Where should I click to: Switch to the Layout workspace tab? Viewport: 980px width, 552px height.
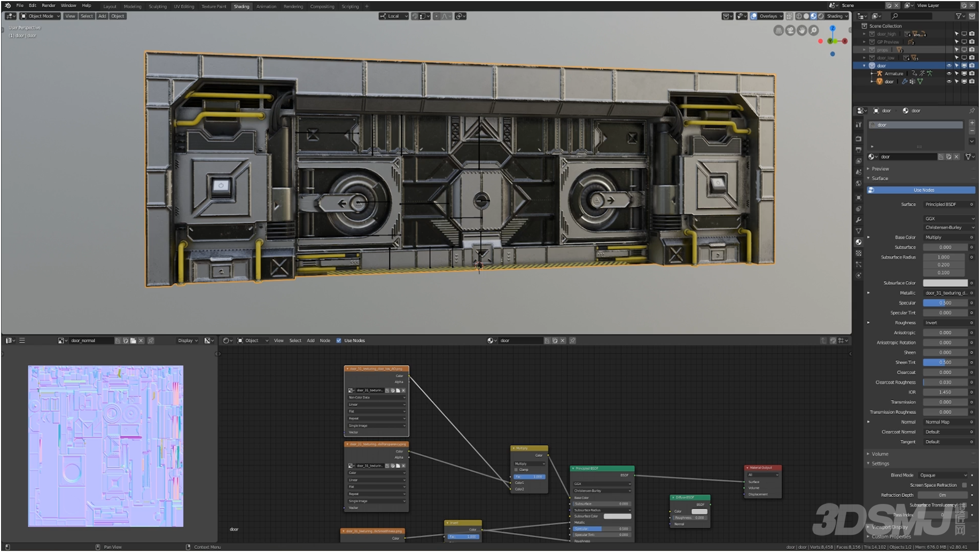click(x=110, y=6)
